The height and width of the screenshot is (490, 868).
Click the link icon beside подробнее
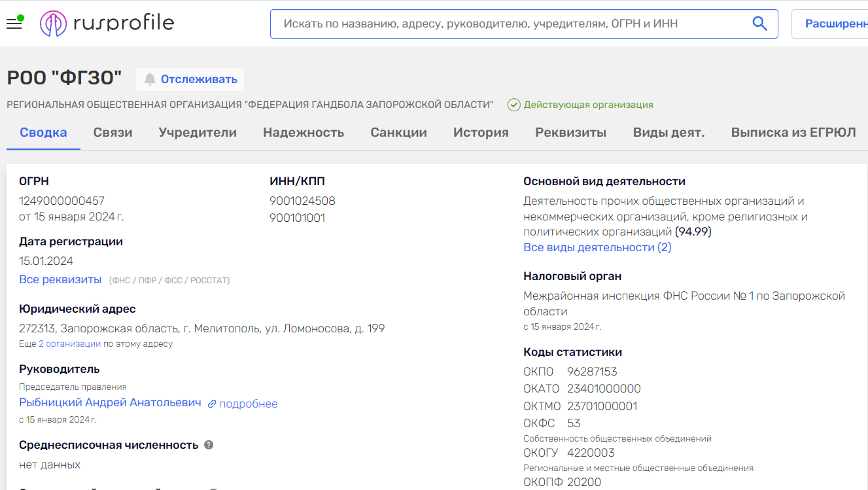pyautogui.click(x=212, y=404)
